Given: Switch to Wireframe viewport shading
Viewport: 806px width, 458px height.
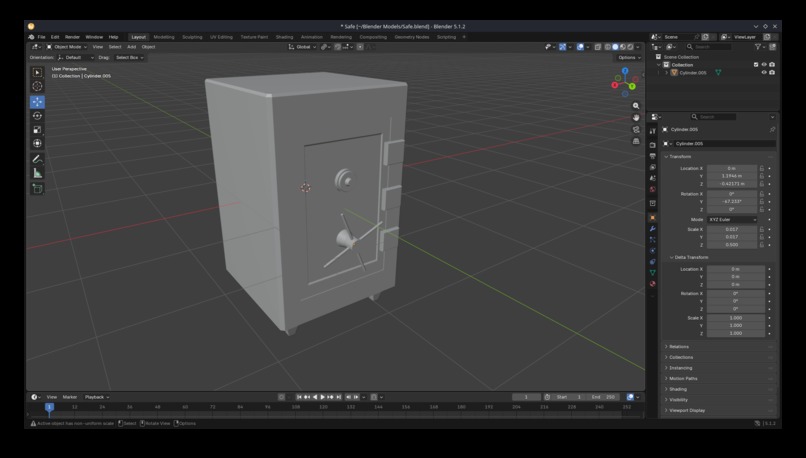Looking at the screenshot, I should 608,47.
